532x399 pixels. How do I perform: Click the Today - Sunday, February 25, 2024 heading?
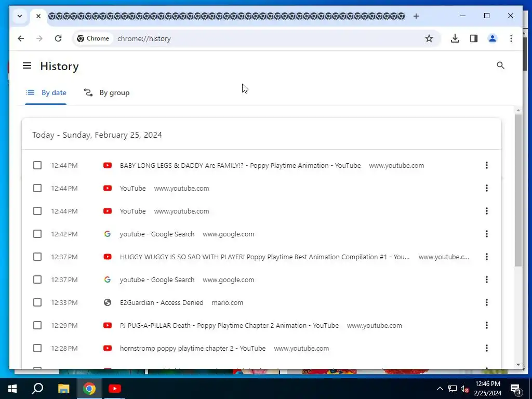pyautogui.click(x=97, y=135)
